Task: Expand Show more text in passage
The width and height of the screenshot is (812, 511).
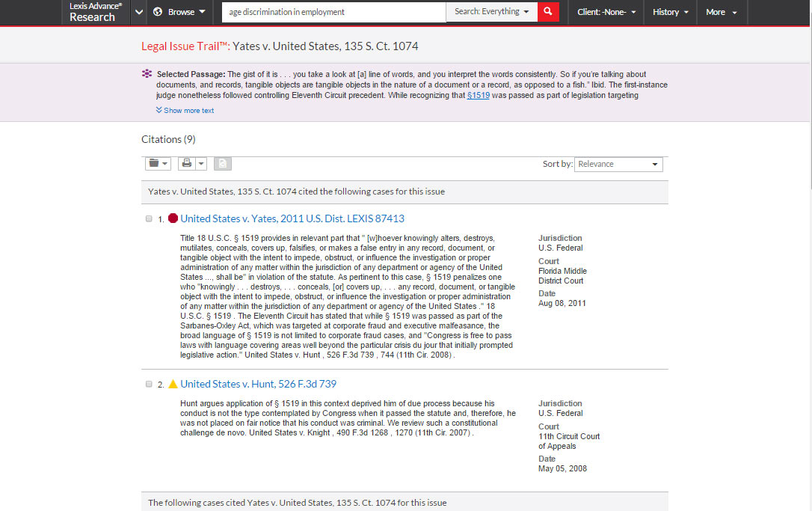Action: coord(185,111)
